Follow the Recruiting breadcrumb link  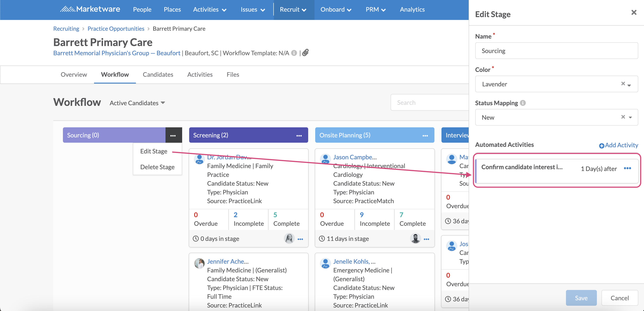click(x=66, y=28)
